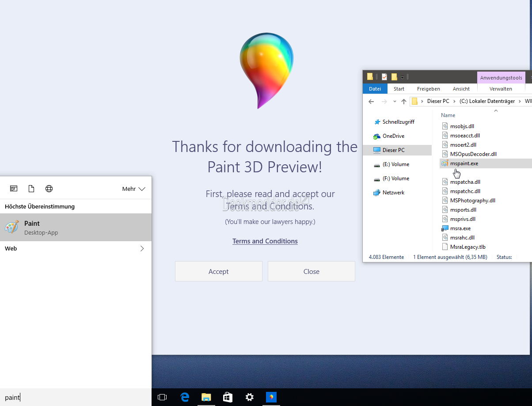This screenshot has height=406, width=532.
Task: Open the recent locations dropdown in Explorer
Action: [x=395, y=101]
